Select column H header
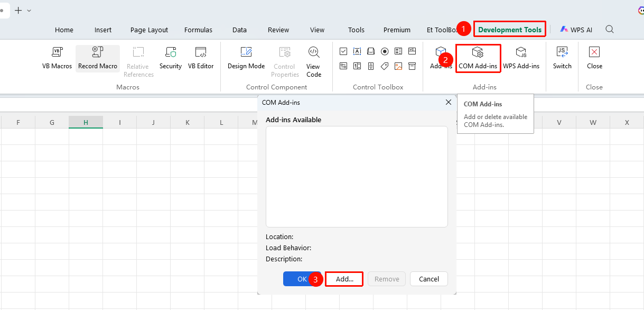 click(86, 123)
